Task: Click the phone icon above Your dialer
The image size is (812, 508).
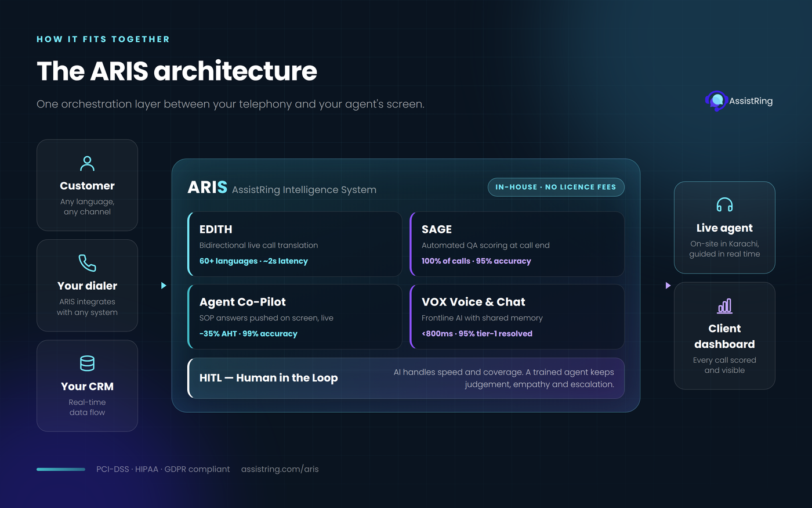Action: (x=87, y=263)
